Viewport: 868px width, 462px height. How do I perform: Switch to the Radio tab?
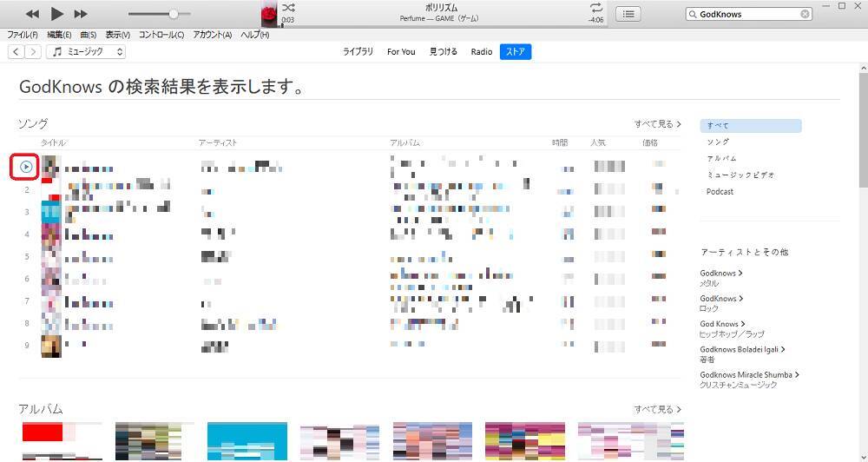click(482, 51)
